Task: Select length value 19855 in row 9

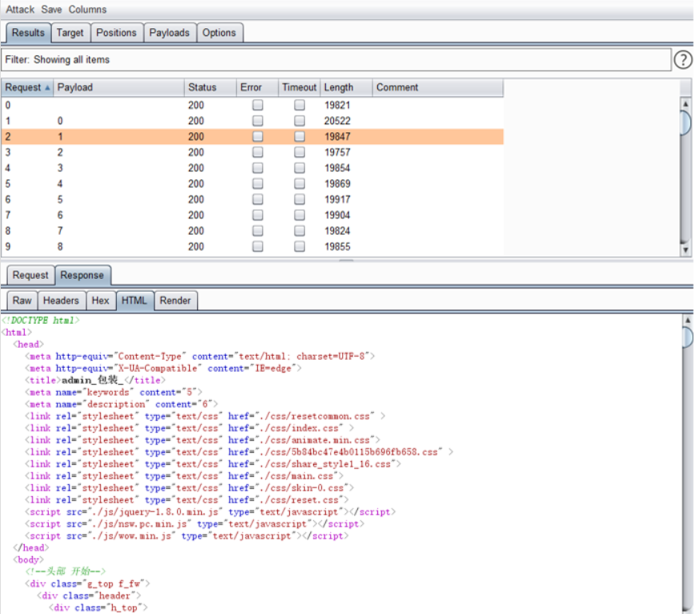Action: 337,247
